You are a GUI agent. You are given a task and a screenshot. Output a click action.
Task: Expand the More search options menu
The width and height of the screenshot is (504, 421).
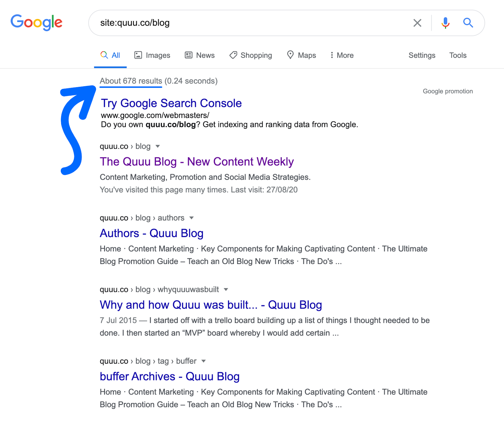click(342, 55)
